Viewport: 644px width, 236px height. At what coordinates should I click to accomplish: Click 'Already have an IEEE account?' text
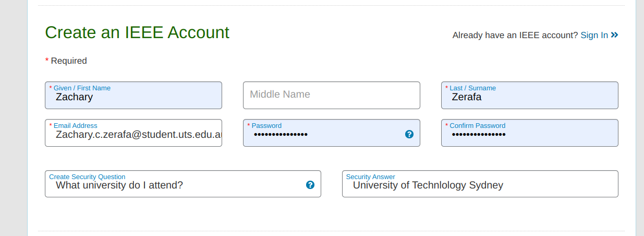(515, 36)
